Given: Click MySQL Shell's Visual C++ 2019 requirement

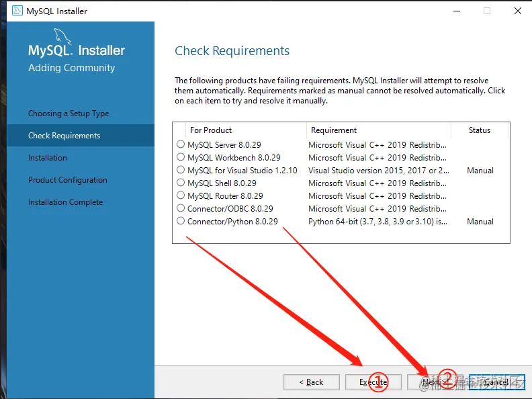Looking at the screenshot, I should (x=378, y=183).
